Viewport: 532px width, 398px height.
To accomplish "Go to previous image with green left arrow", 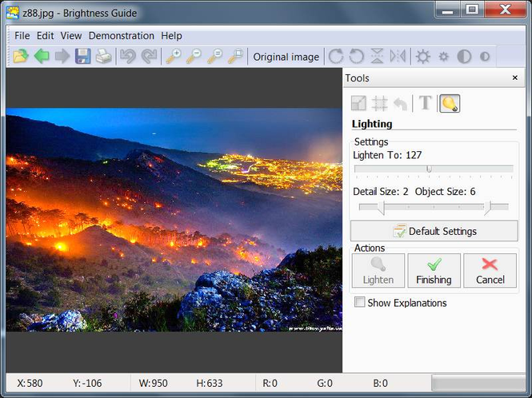I will [x=42, y=56].
